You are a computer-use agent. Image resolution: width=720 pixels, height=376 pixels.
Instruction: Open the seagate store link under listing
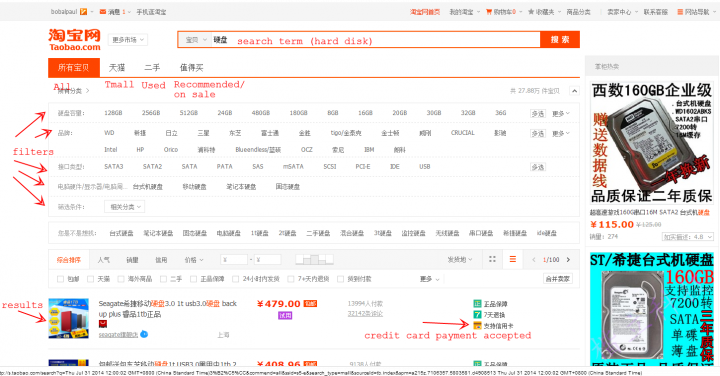[x=118, y=335]
